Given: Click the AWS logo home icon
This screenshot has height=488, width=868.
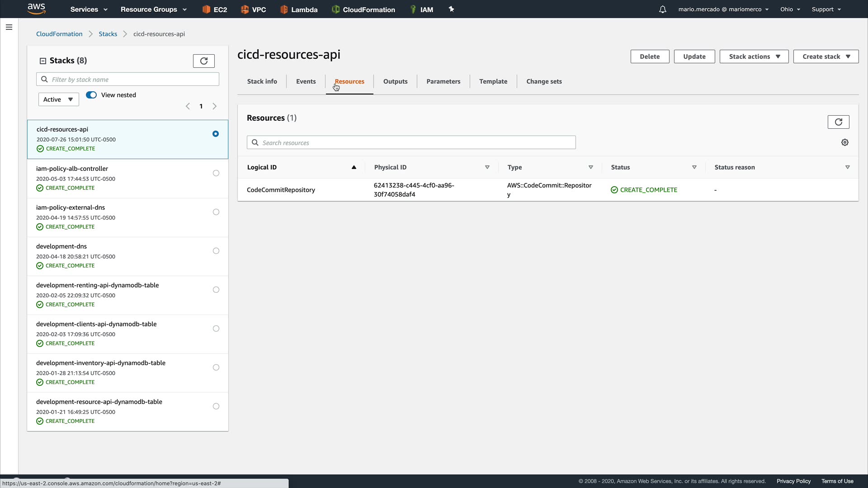Looking at the screenshot, I should [x=36, y=9].
